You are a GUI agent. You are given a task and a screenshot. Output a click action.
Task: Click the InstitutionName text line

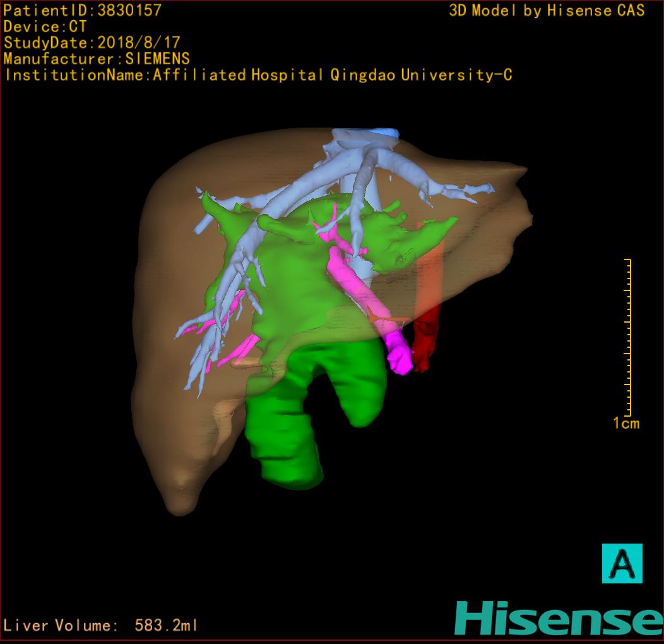point(258,75)
